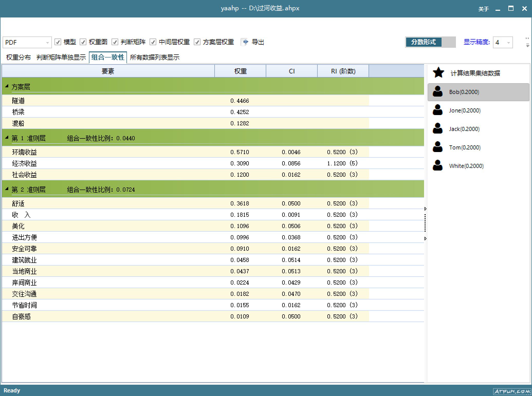Open the 所有数据列表显示 tab

click(154, 57)
